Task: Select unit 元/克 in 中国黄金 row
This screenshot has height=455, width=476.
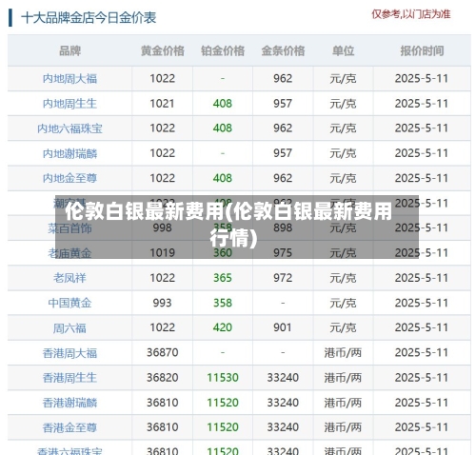Action: (343, 303)
